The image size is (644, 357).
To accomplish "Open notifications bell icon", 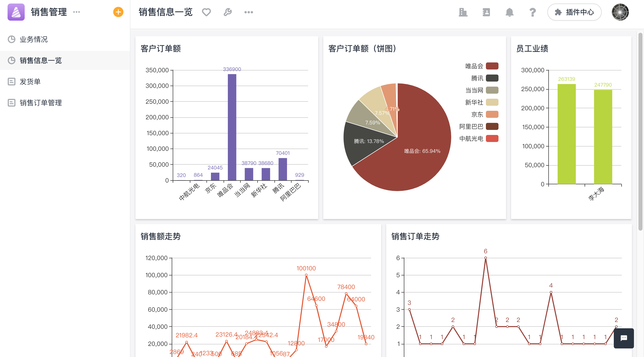I will [x=509, y=12].
